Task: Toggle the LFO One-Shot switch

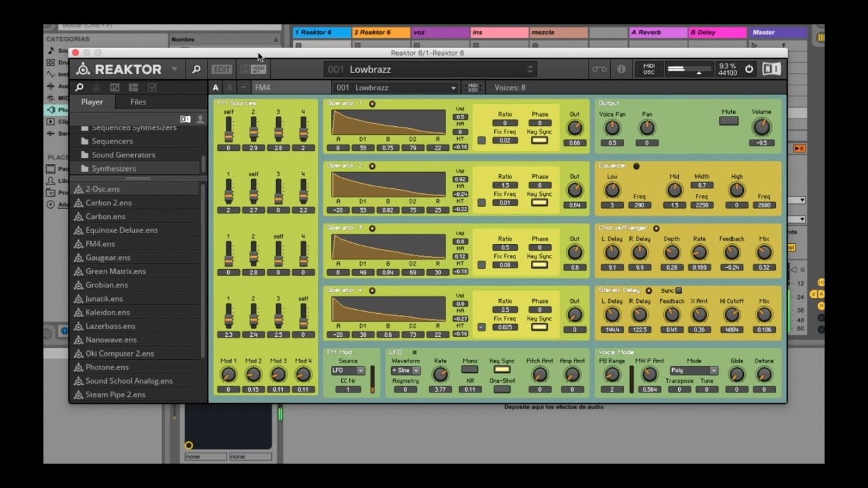Action: (502, 390)
